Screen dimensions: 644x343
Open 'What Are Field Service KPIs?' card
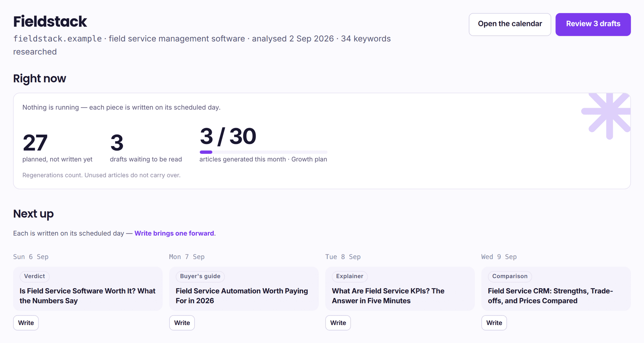click(400, 289)
